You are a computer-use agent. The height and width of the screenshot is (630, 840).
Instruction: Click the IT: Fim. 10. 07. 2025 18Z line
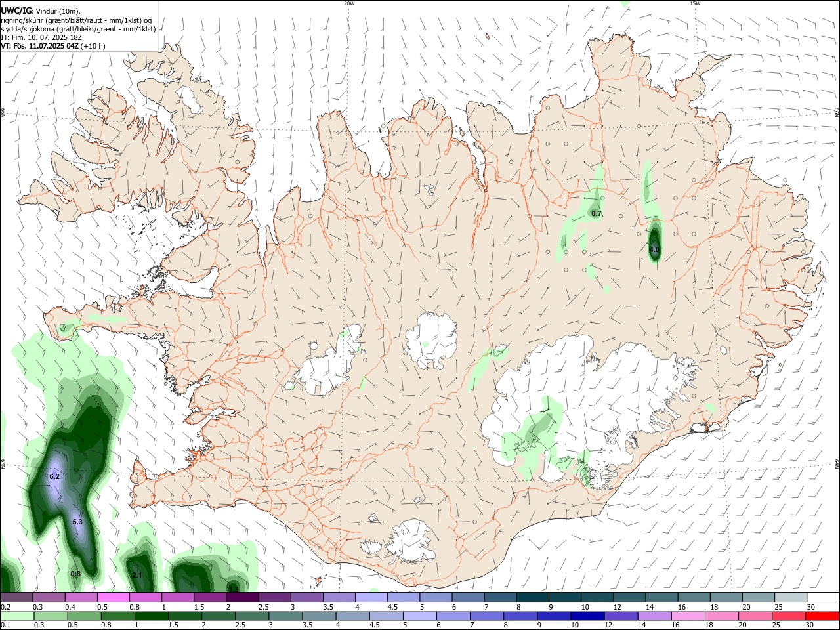[x=41, y=37]
